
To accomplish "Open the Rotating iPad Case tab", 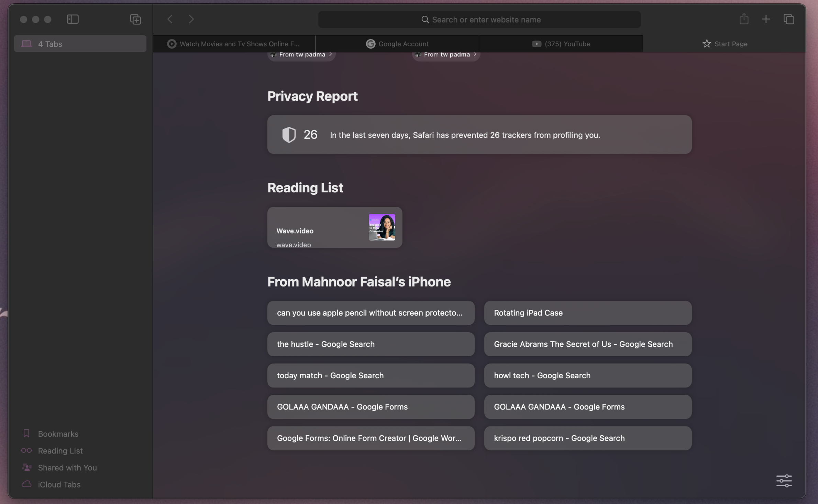I will pyautogui.click(x=588, y=313).
